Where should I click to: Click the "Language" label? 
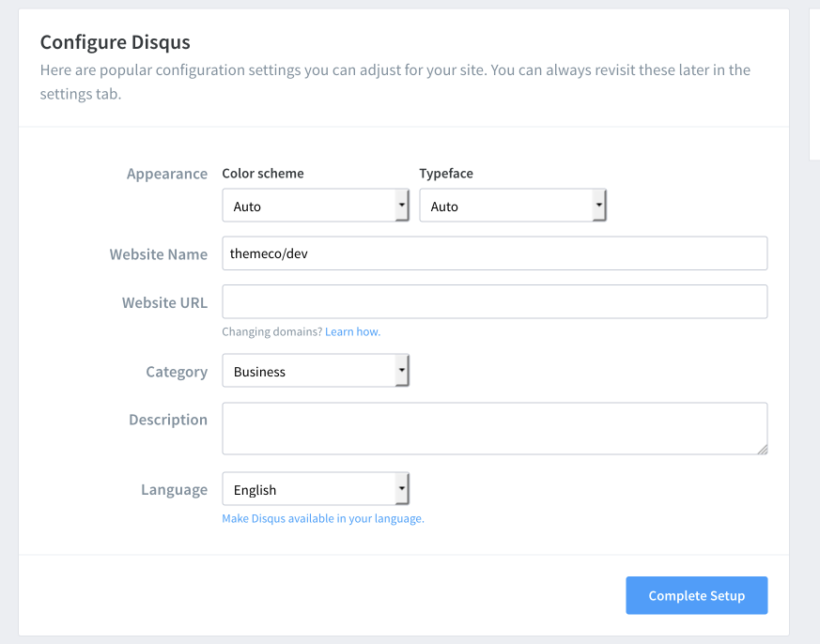coord(174,490)
